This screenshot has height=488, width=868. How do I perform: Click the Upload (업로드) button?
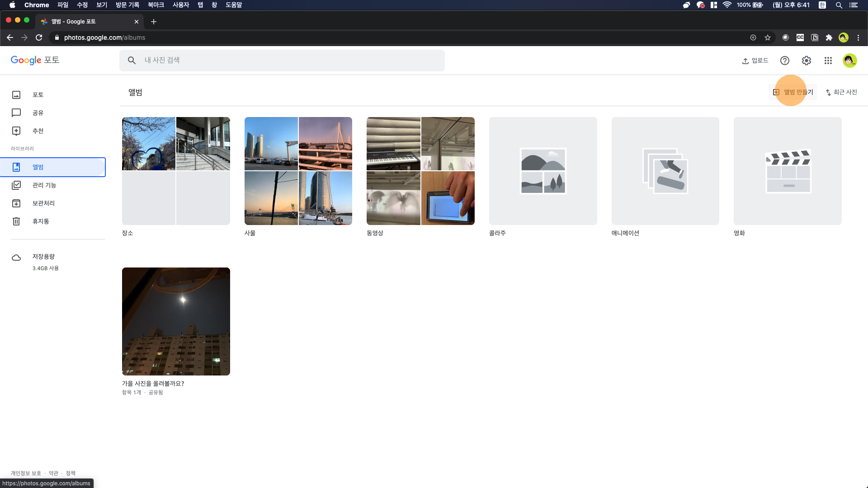click(x=755, y=61)
